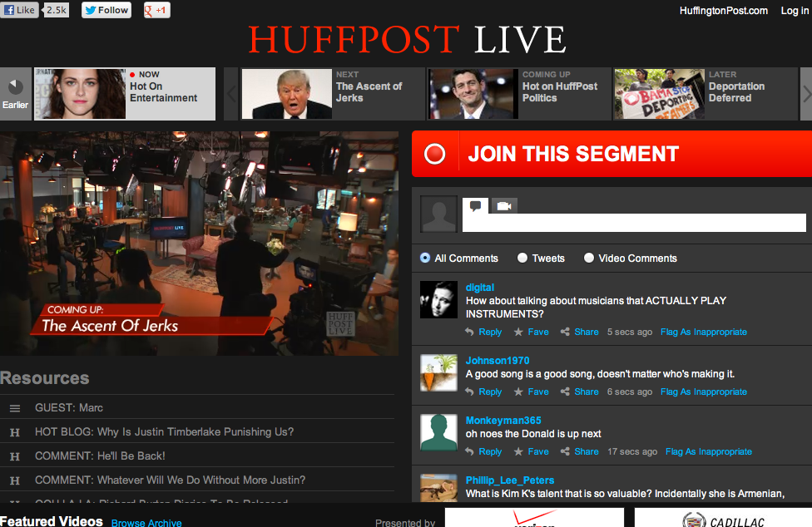Viewport: 812px width, 527px height.
Task: Click Fave text under Johnson1970's comment
Action: click(538, 392)
